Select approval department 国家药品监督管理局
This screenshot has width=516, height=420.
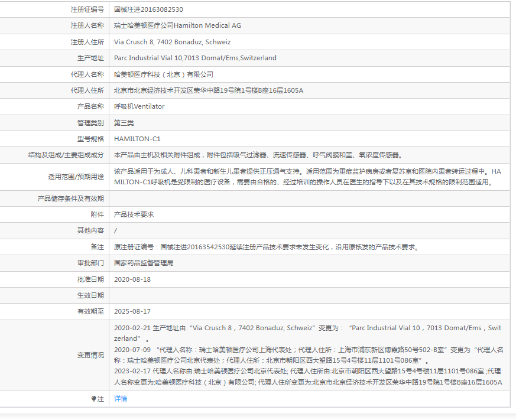(x=144, y=263)
